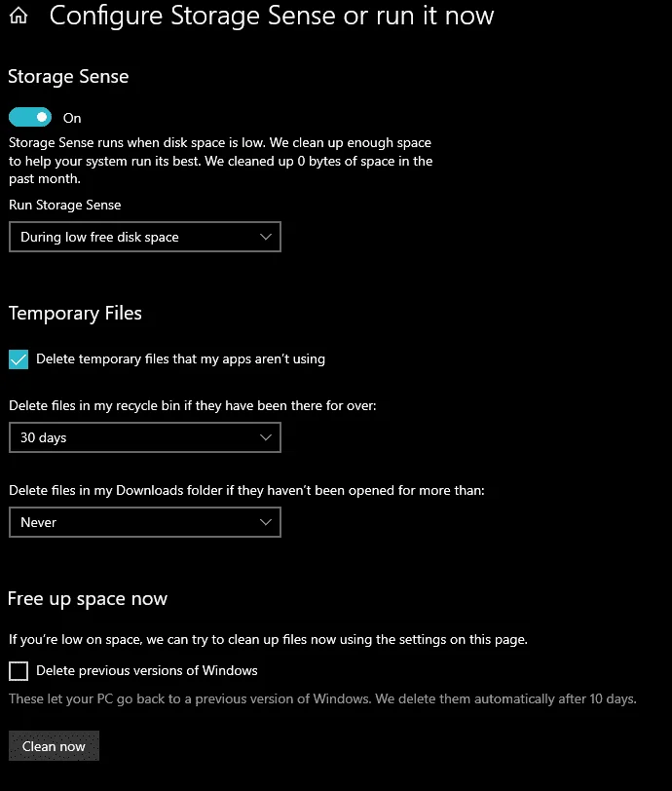Select the Temporary Files section heading
The height and width of the screenshot is (791, 672).
point(75,314)
